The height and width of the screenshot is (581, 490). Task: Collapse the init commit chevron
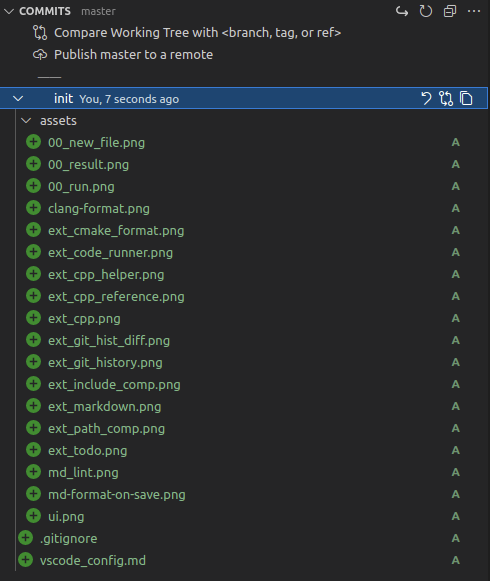pyautogui.click(x=18, y=99)
